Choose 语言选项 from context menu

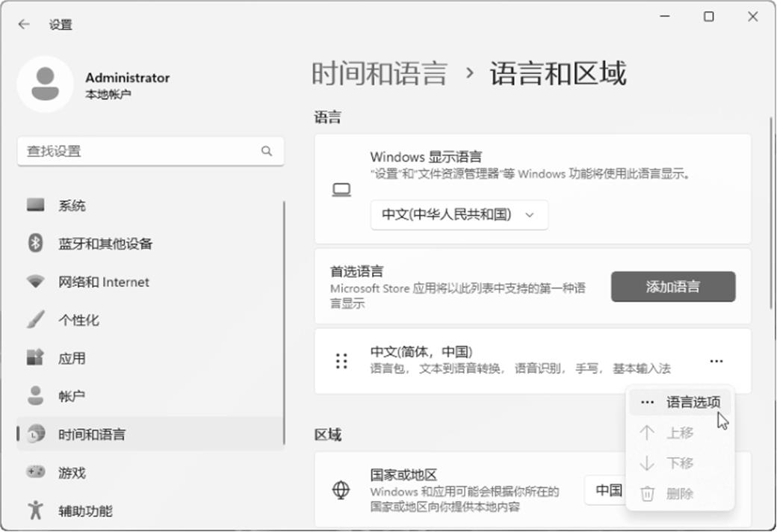(692, 403)
